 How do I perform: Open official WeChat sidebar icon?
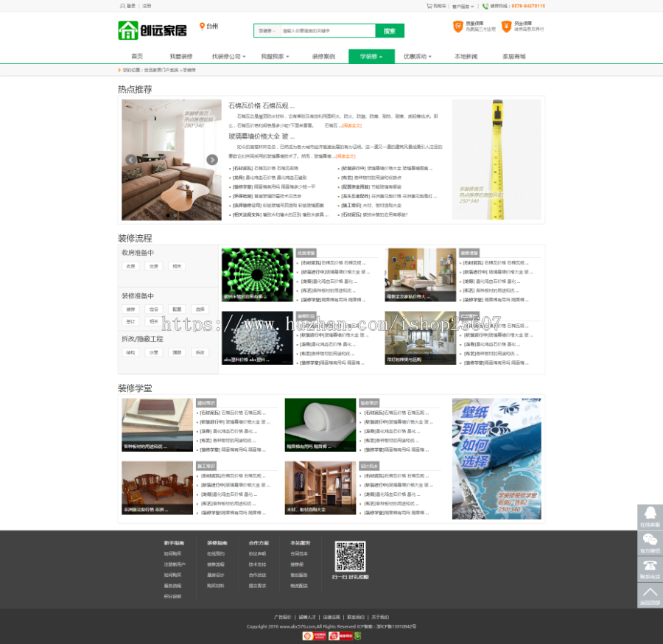[650, 543]
